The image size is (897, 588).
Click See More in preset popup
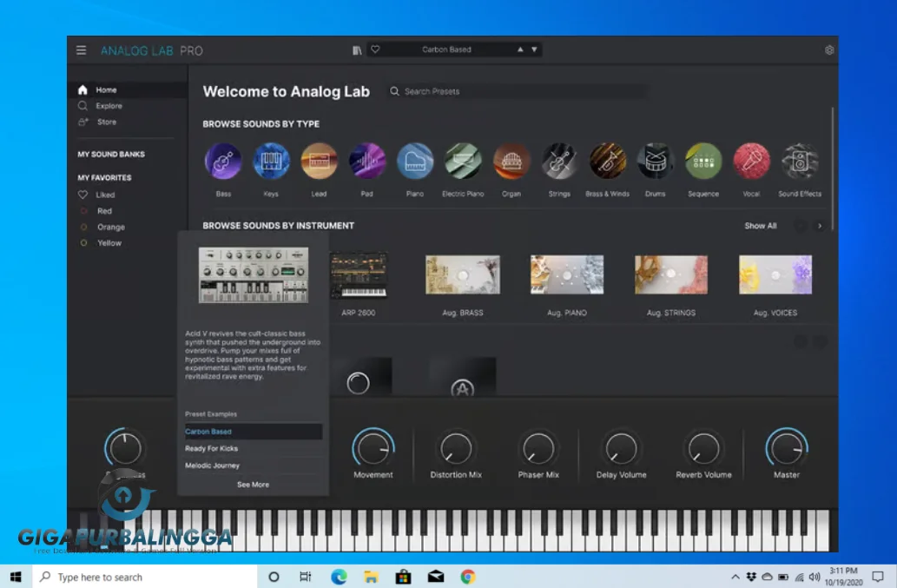pos(254,485)
